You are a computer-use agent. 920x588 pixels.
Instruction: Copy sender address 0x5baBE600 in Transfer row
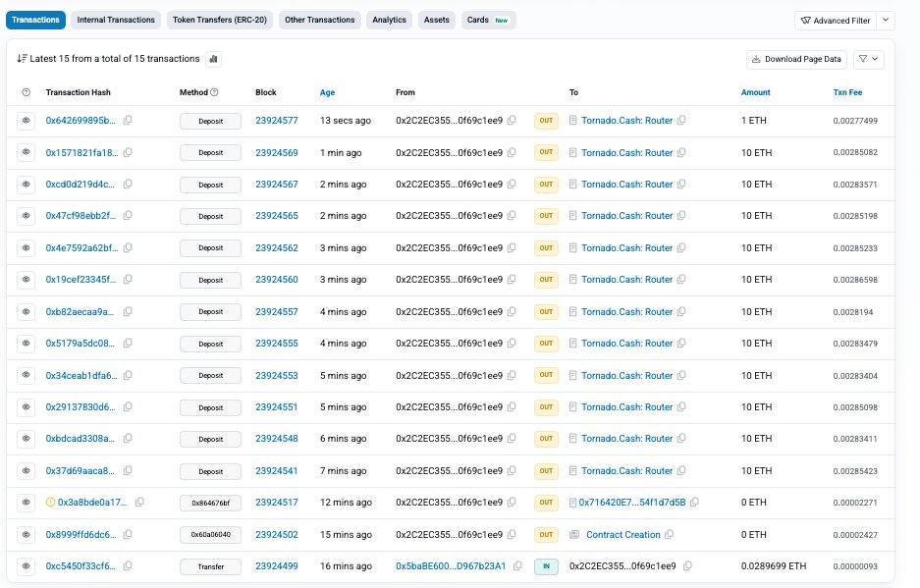(x=516, y=566)
